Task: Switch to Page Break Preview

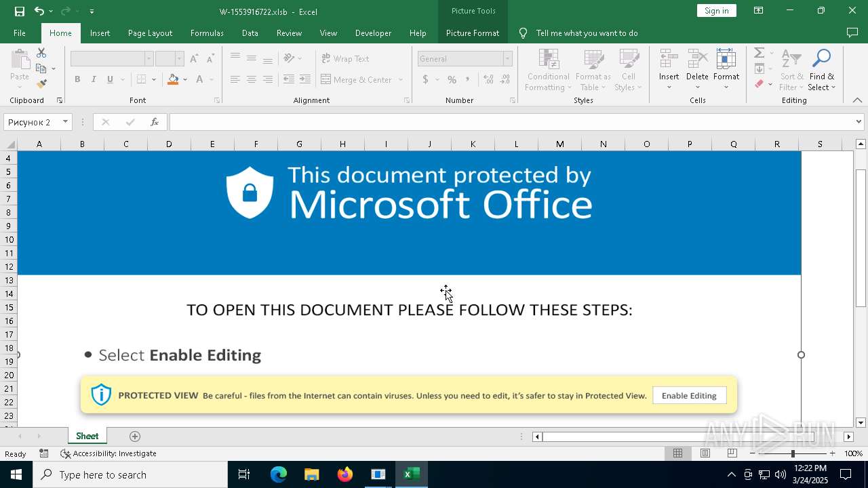Action: [x=732, y=453]
